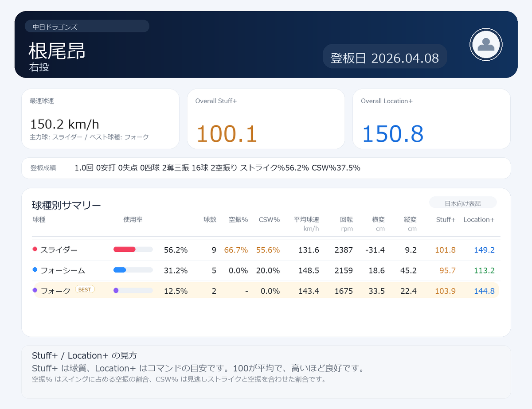The image size is (532, 409).
Task: Click the 103.9 Stuff+ value for フォーク
Action: pos(445,291)
